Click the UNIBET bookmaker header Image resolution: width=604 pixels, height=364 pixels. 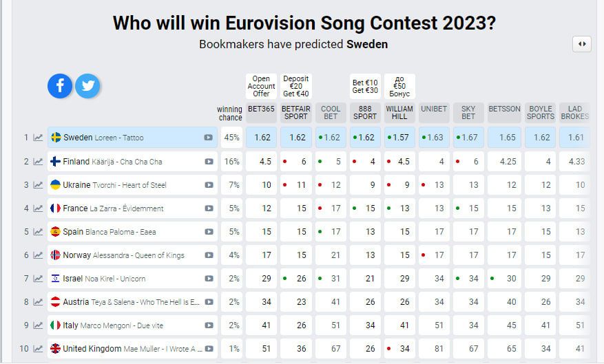(x=434, y=109)
